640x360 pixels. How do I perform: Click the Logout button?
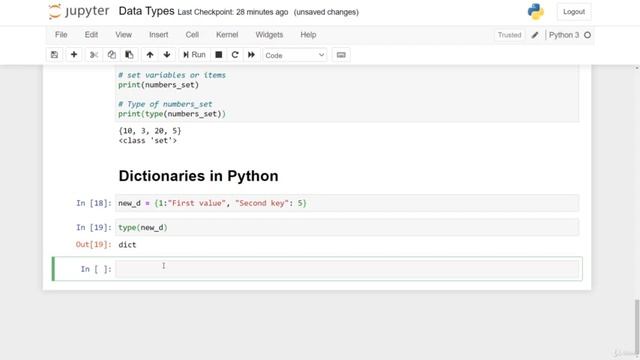[x=574, y=12]
